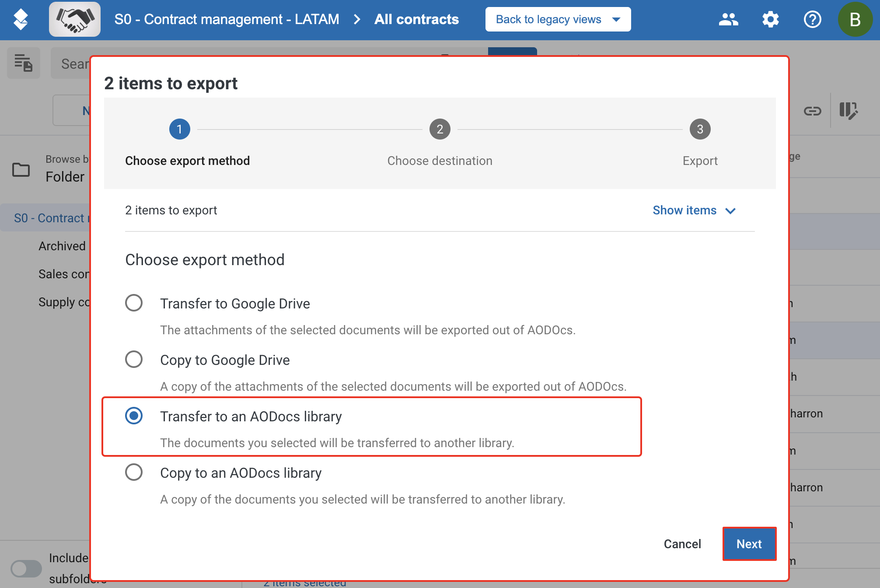Toggle Include subfolders switch
The height and width of the screenshot is (588, 880).
(26, 569)
